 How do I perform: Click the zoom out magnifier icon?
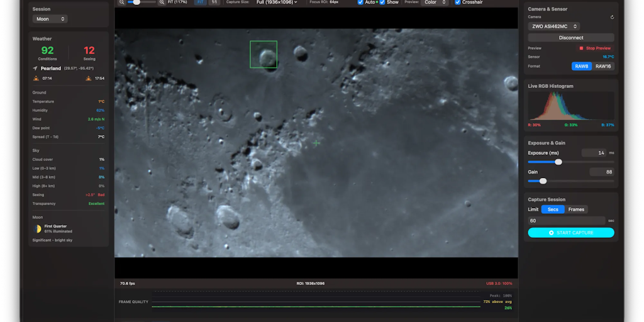(x=121, y=3)
